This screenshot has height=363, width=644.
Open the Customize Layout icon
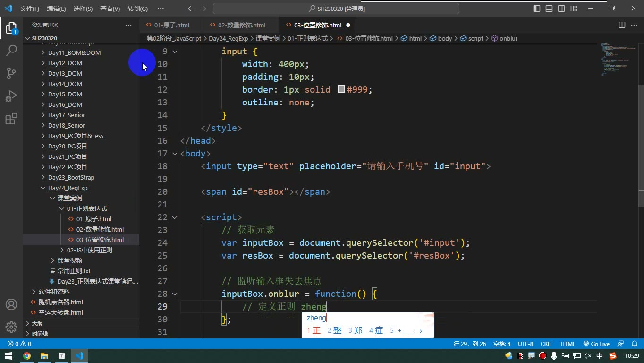coord(574,9)
